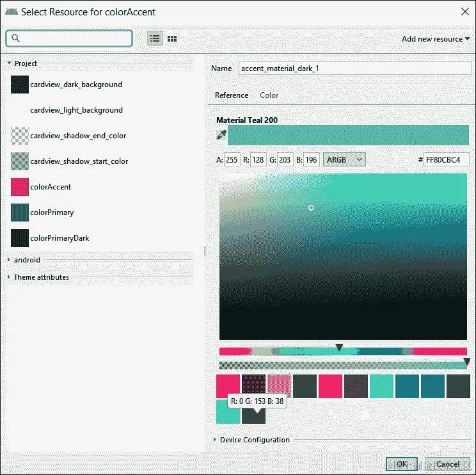This screenshot has width=476, height=475.
Task: Choose dark gray swatch in bottom row
Action: 253,415
